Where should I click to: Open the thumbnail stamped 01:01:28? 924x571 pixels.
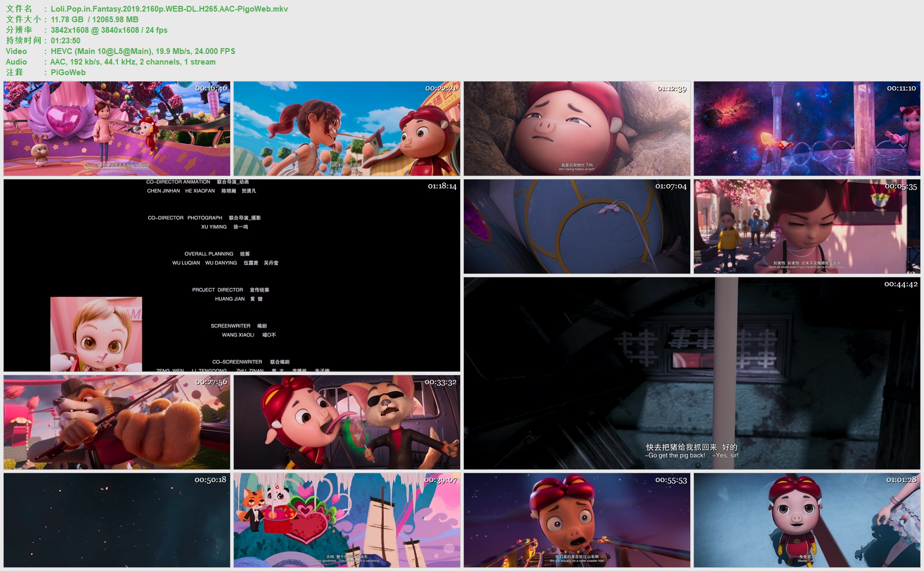pos(807,520)
